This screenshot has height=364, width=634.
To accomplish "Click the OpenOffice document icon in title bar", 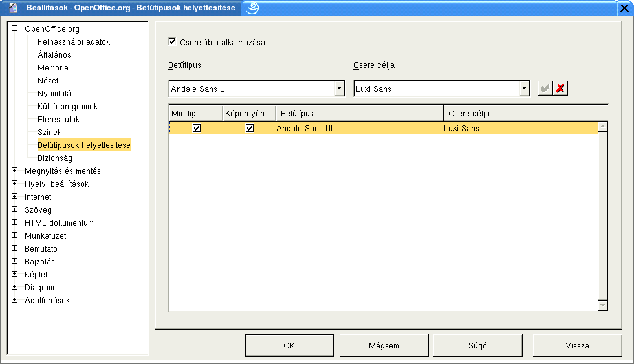I will click(x=14, y=8).
